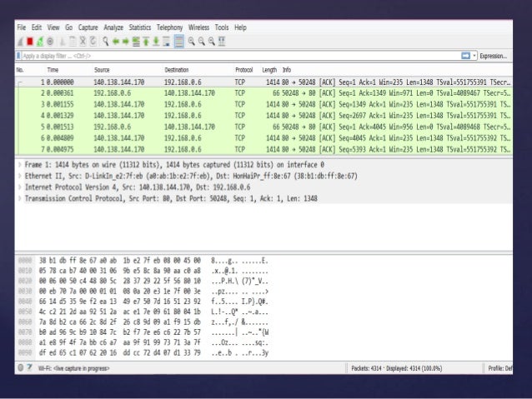Open the Telephony menu
Image resolution: width=532 pixels, height=399 pixels.
170,27
